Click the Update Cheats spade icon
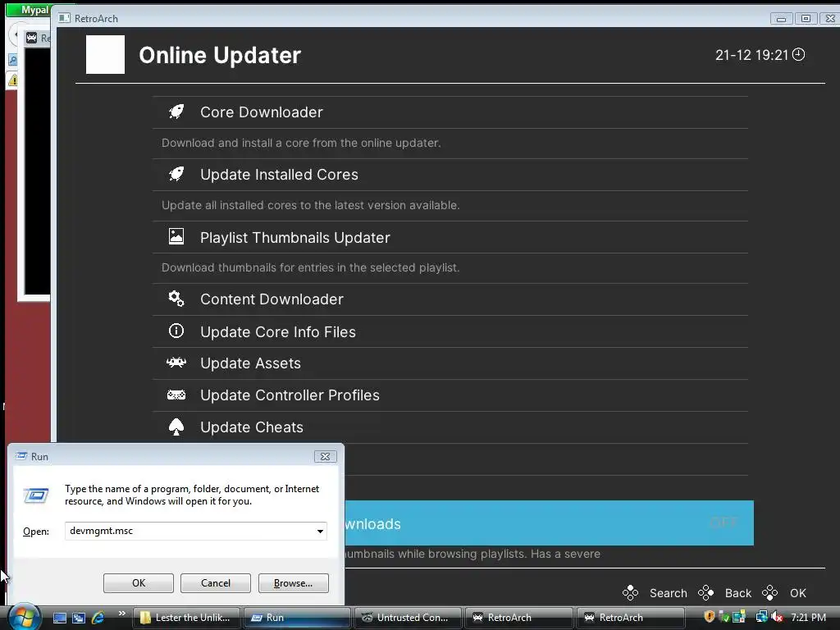Image resolution: width=840 pixels, height=630 pixels. point(176,427)
